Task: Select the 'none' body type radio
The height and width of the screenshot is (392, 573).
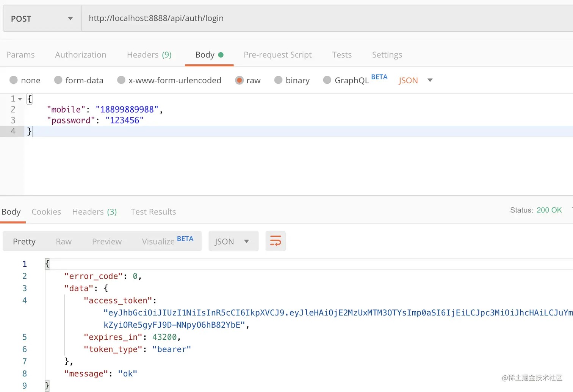Action: pos(14,80)
